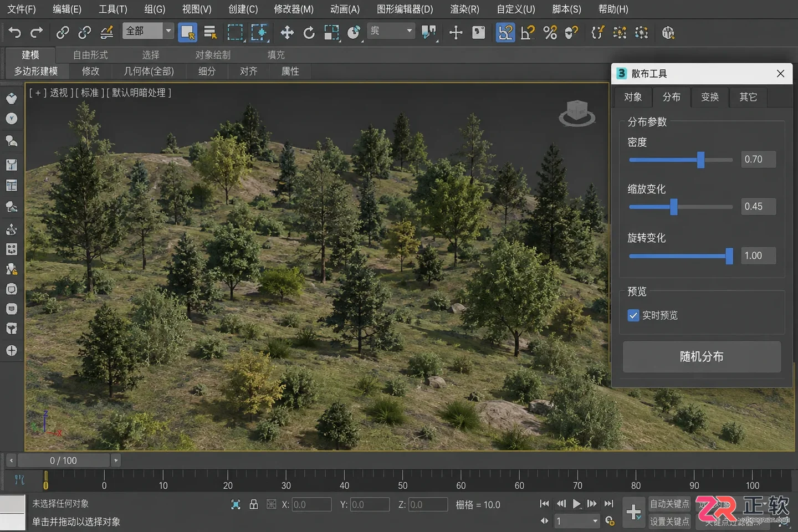Play the animation
This screenshot has width=798, height=532.
pyautogui.click(x=576, y=504)
